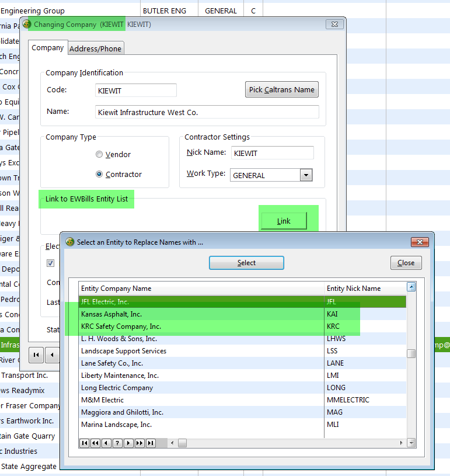Toggle the checkbox in Changing Company dialog

click(x=50, y=263)
